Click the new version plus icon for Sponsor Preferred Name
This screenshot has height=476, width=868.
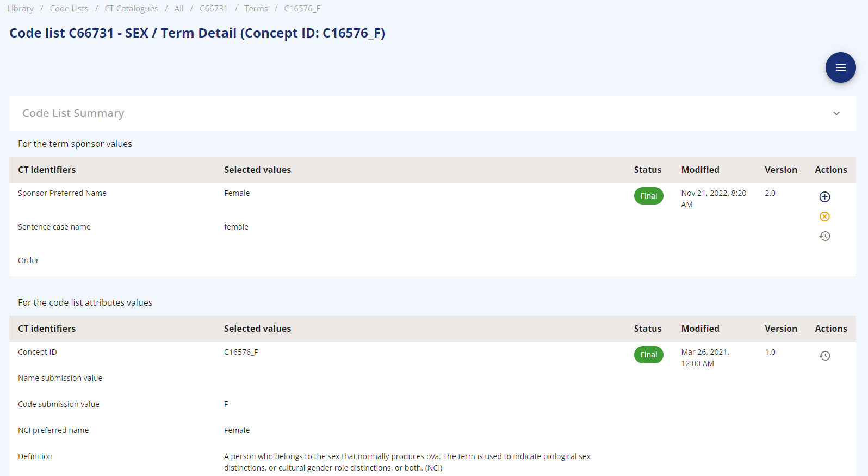824,197
